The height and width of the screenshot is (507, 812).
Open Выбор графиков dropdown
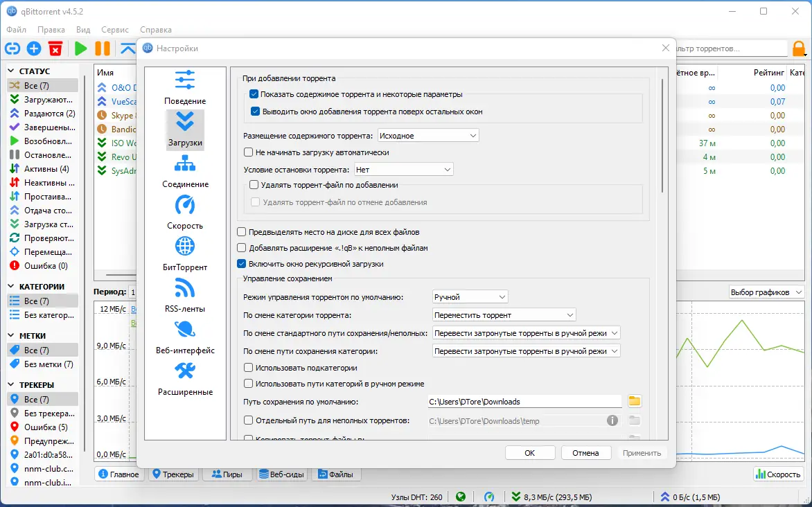[x=766, y=292]
